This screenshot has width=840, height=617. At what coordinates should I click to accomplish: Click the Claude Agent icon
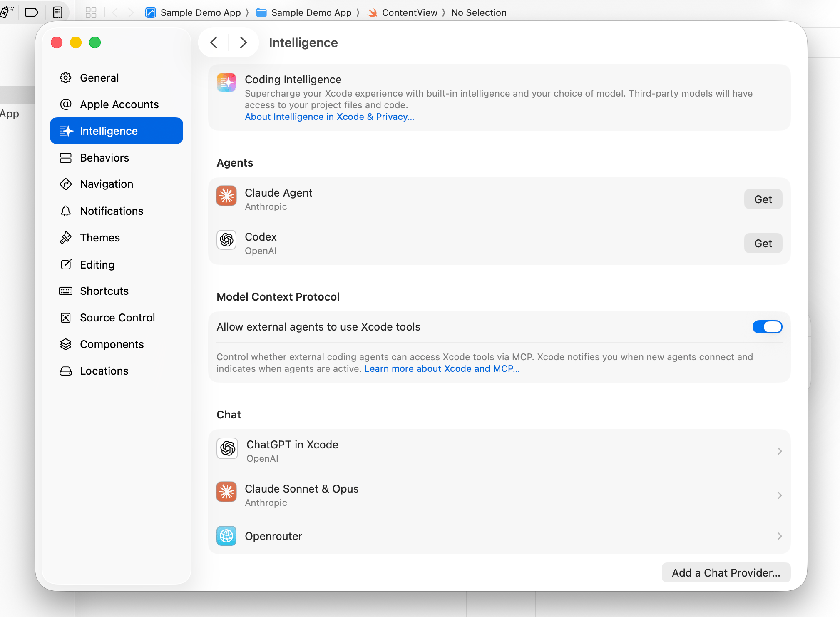pyautogui.click(x=226, y=196)
